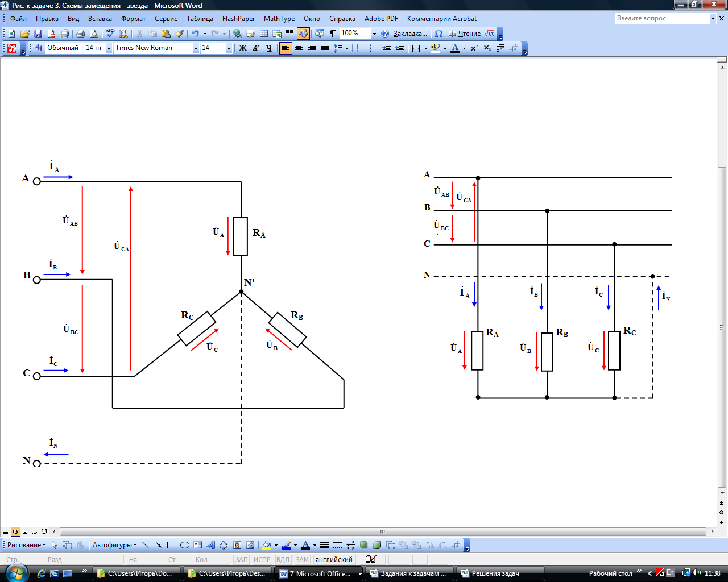
Task: Select the Oval shape tool
Action: [x=185, y=545]
